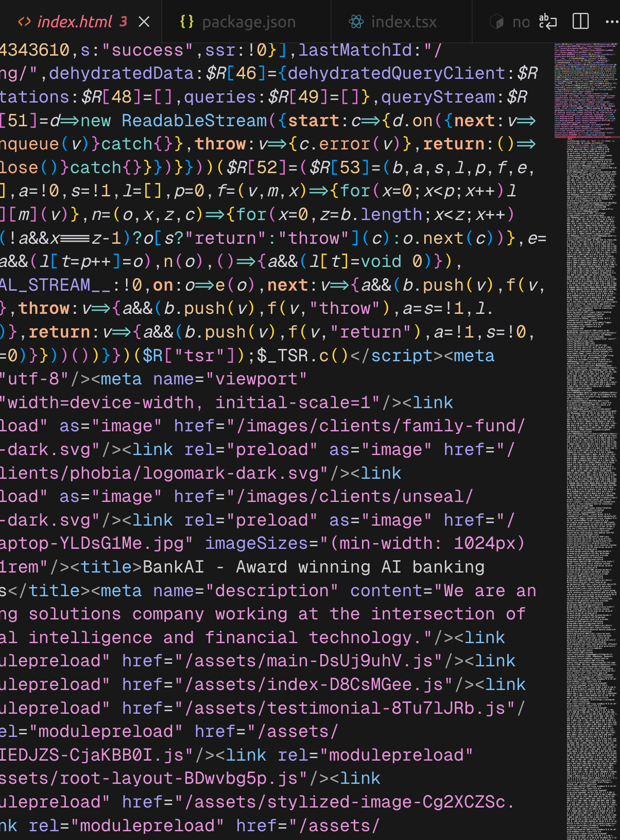Screen dimensions: 620x840
Task: Click the word "ReadableStream" in the code
Action: (194, 121)
